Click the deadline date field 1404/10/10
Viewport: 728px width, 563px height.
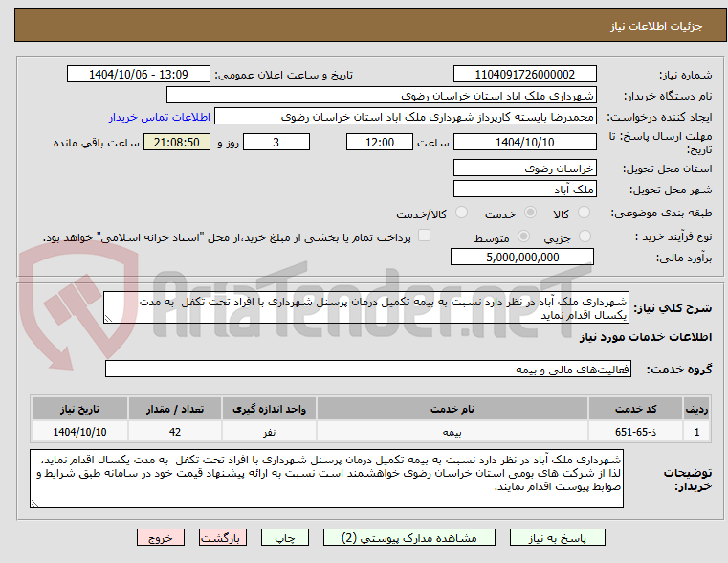pyautogui.click(x=524, y=142)
